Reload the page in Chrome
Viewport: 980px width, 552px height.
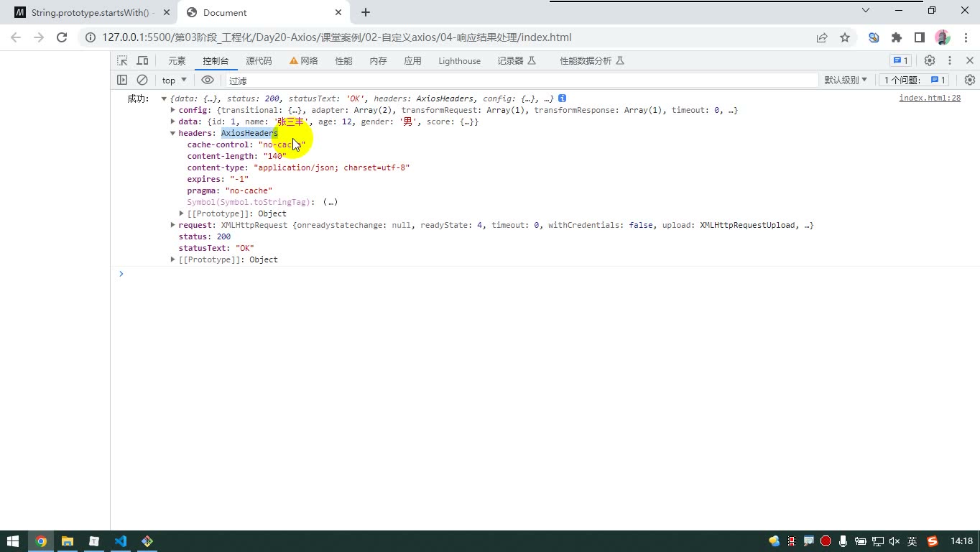(62, 37)
